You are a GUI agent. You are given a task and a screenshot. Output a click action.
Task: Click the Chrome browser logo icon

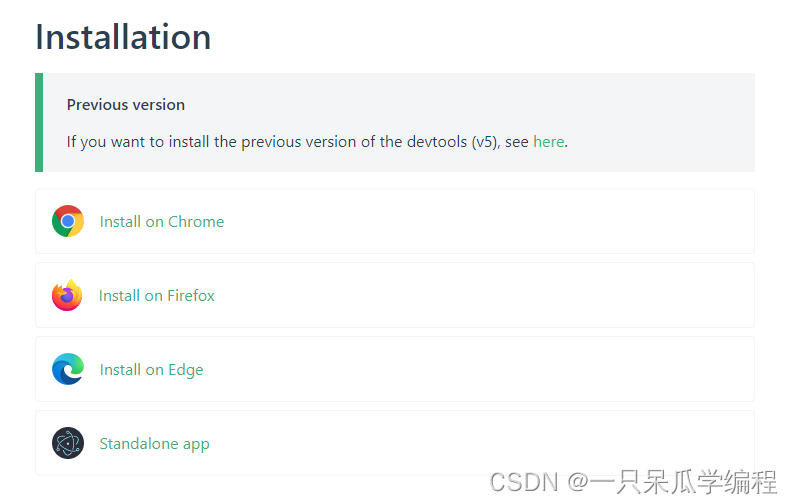click(68, 221)
